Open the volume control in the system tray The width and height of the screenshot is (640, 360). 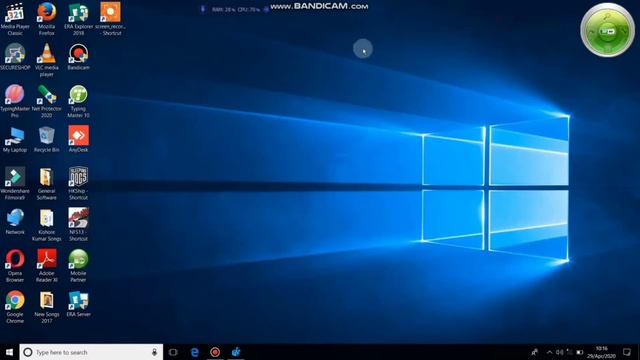point(560,352)
